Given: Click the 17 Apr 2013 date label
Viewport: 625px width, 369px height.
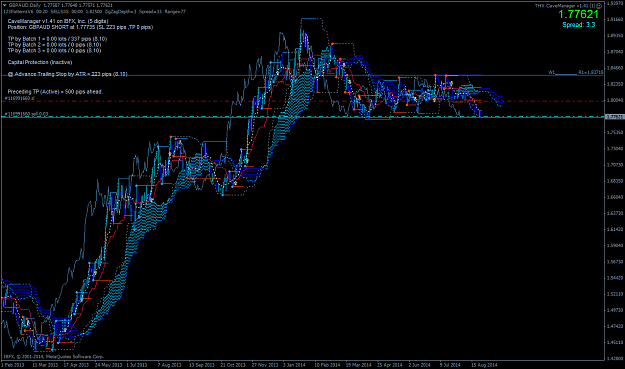Looking at the screenshot, I should [x=76, y=365].
